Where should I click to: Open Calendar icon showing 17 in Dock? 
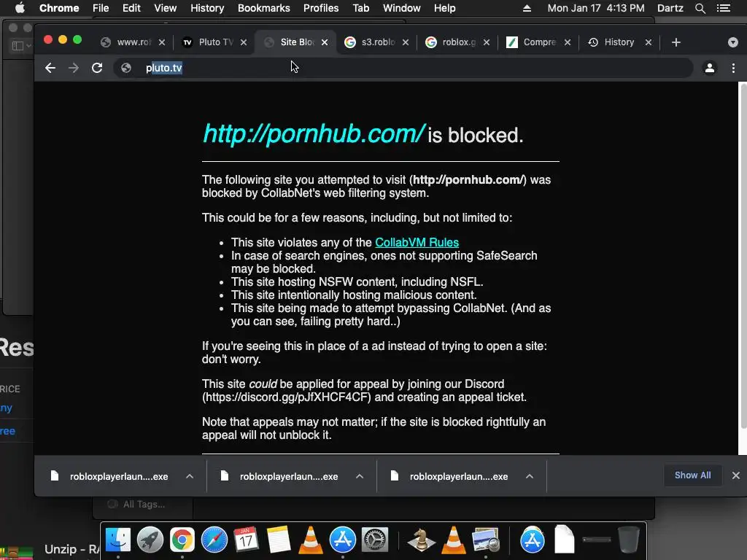pos(246,540)
